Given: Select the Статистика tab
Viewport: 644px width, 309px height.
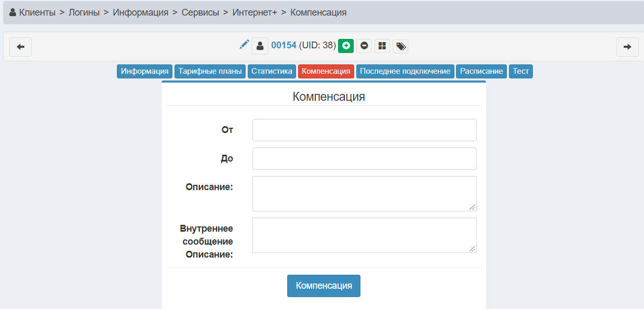Looking at the screenshot, I should pos(272,71).
